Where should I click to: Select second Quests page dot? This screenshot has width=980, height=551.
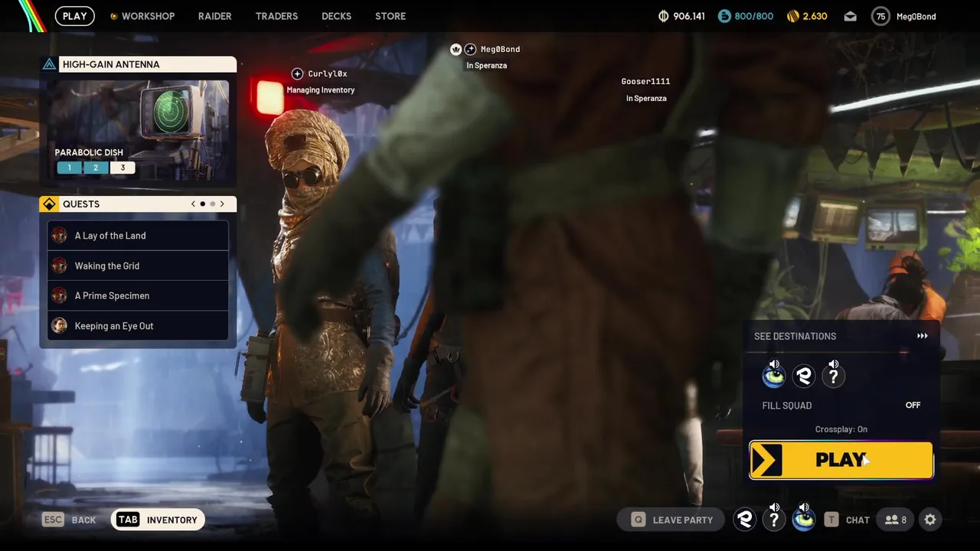pos(212,204)
